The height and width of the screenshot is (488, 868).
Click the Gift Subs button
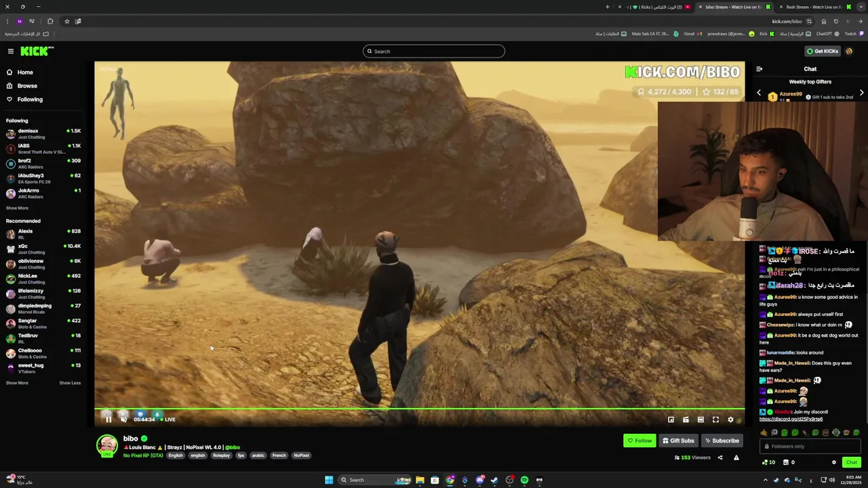(678, 441)
